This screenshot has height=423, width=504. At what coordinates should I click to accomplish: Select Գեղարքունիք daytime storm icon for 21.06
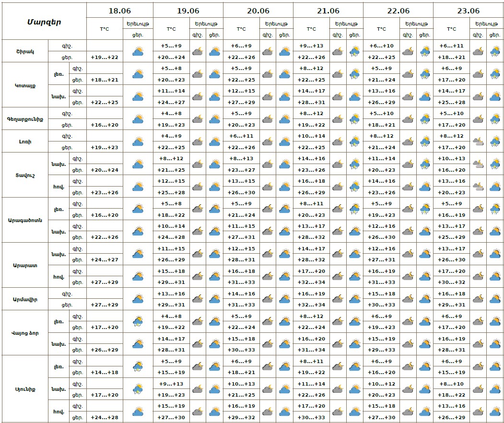(355, 119)
